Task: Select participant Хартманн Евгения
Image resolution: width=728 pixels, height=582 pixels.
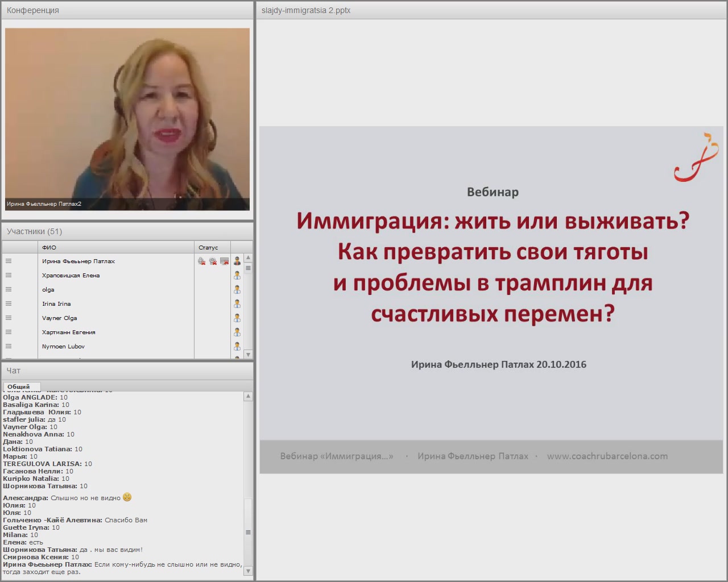Action: point(69,332)
